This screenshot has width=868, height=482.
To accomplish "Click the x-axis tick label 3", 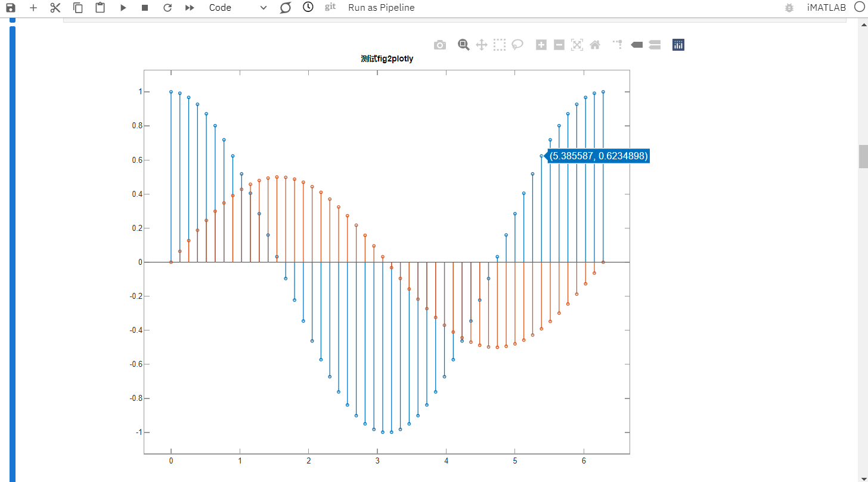I will [377, 461].
